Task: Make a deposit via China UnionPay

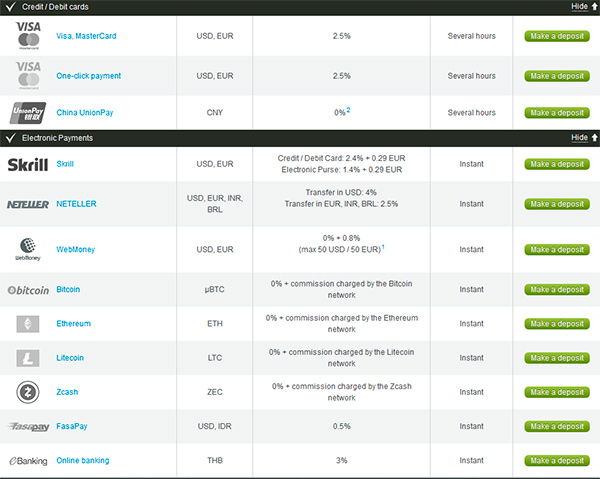Action: click(557, 113)
